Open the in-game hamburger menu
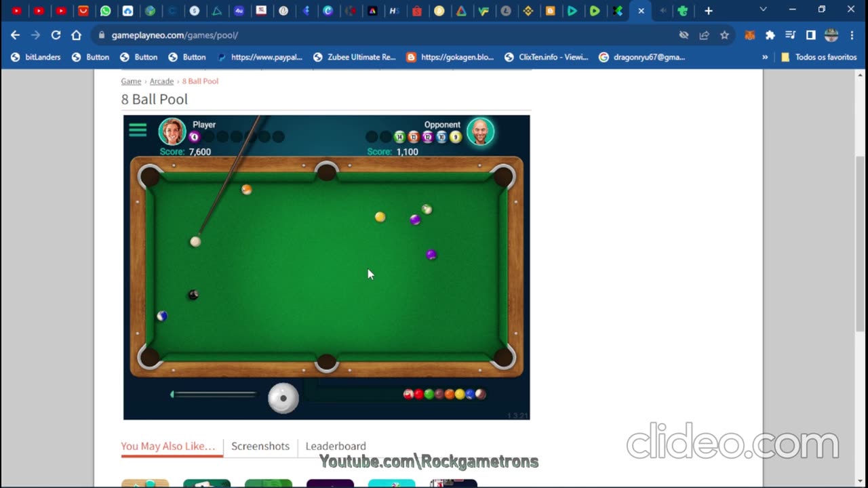The height and width of the screenshot is (488, 868). (x=138, y=129)
